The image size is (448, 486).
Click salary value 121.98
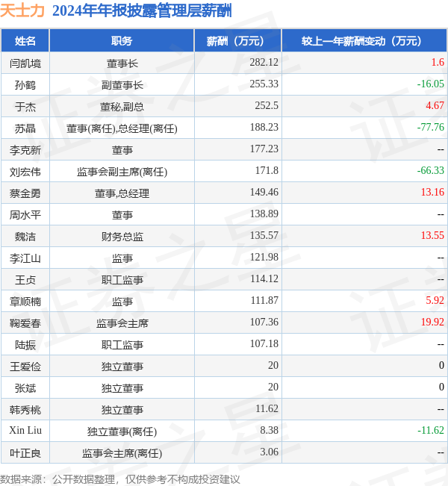(264, 257)
